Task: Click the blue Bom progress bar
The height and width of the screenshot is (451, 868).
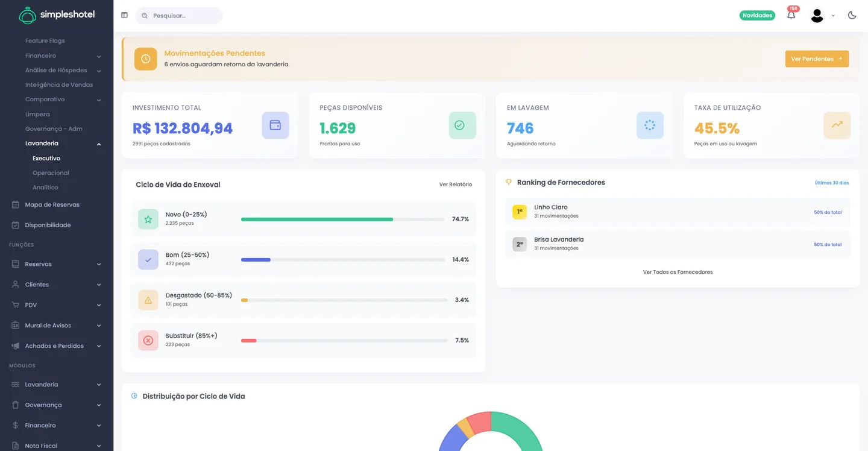Action: pyautogui.click(x=256, y=260)
